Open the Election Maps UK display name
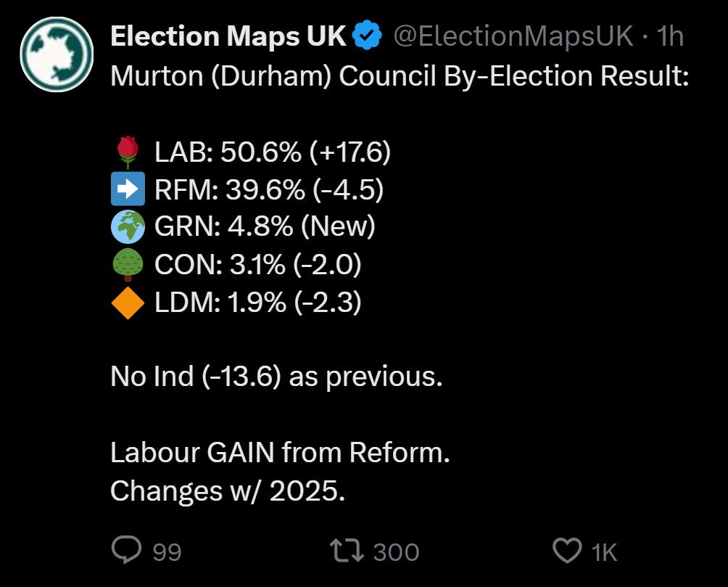Viewport: 728px width, 587px height. click(228, 36)
